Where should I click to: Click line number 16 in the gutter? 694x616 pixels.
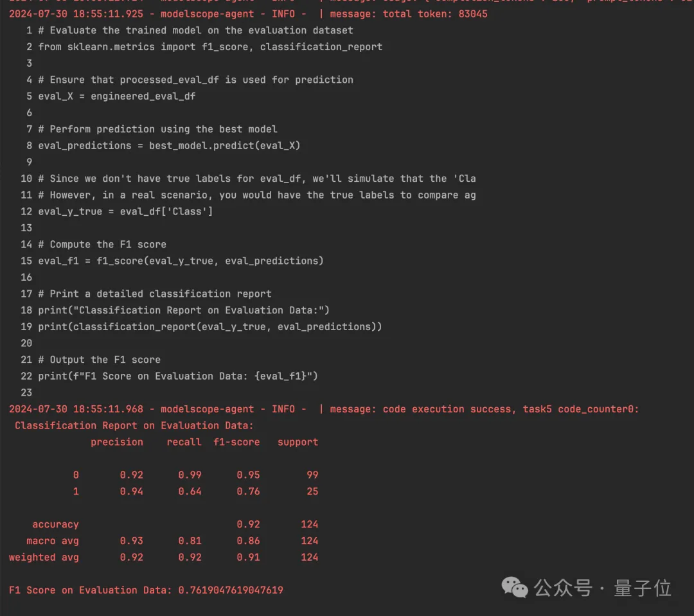[x=26, y=277]
